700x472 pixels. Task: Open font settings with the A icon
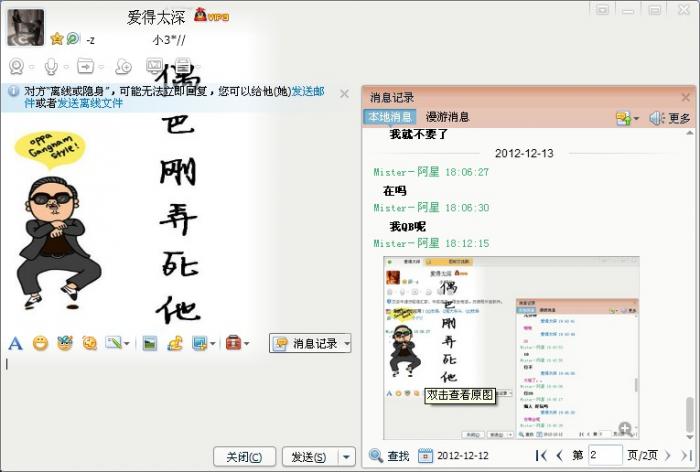[x=15, y=343]
